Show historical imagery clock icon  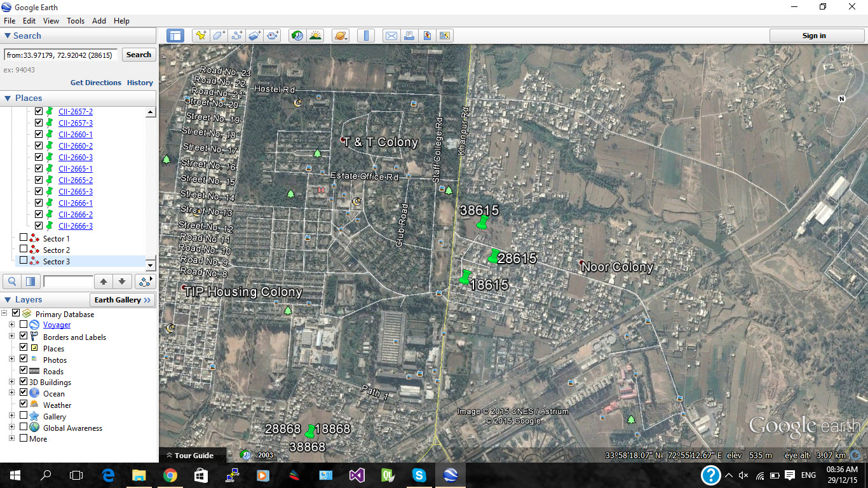point(297,36)
